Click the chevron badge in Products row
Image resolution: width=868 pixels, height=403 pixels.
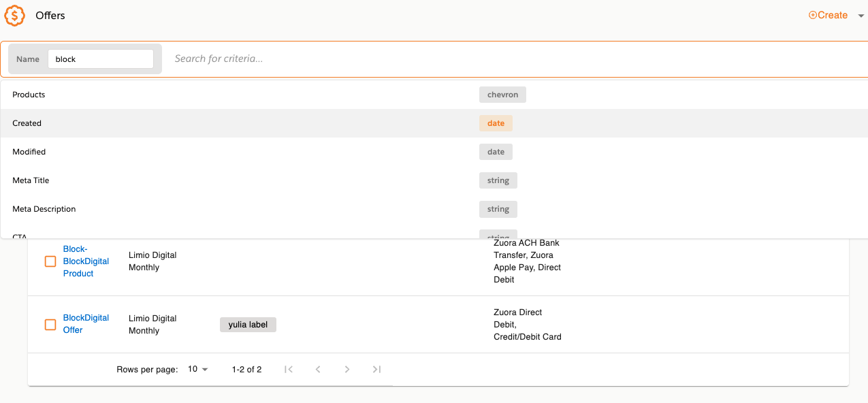click(x=502, y=95)
